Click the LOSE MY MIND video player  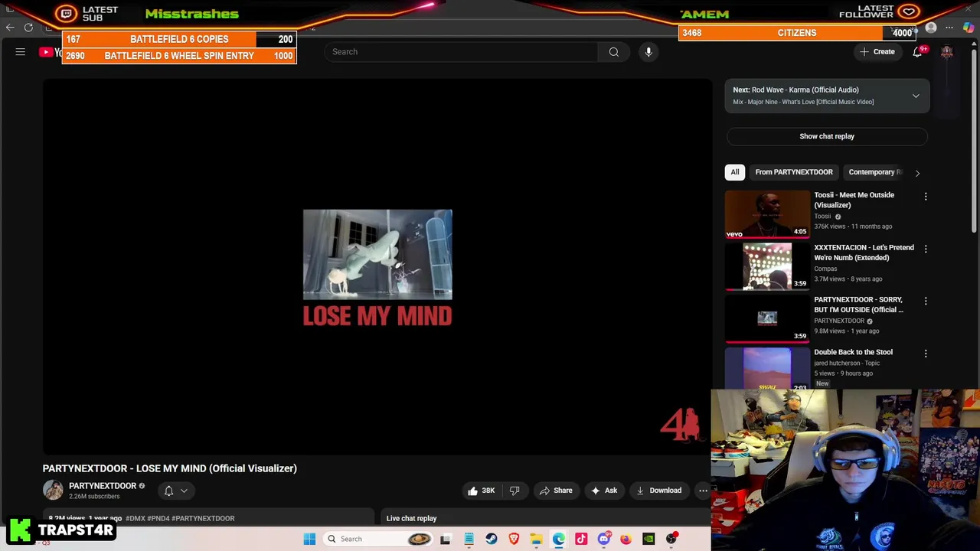377,266
